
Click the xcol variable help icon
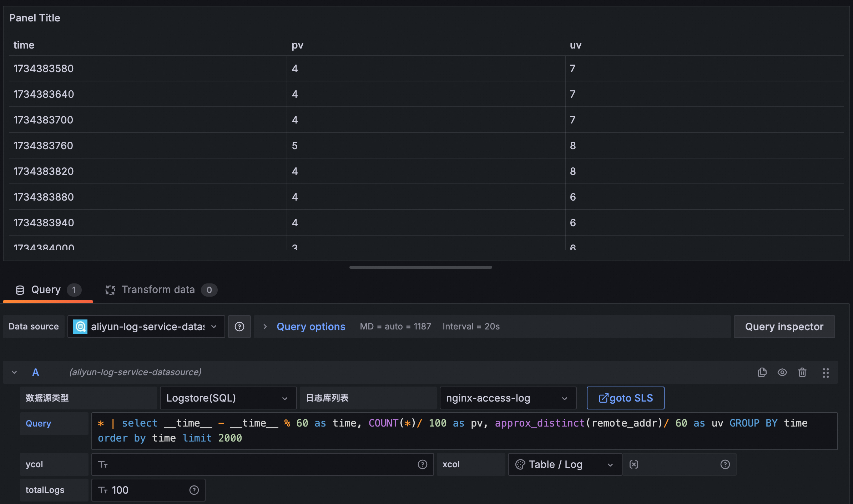click(725, 464)
